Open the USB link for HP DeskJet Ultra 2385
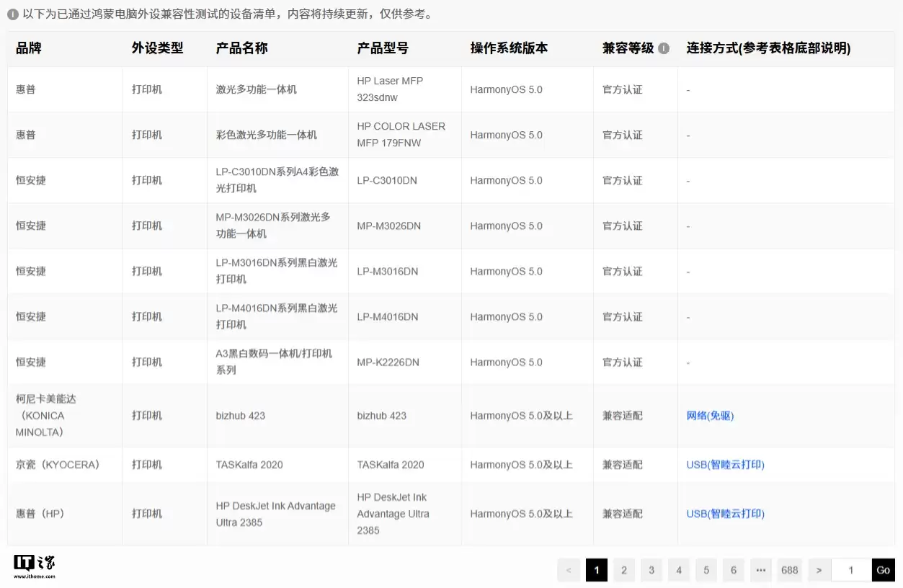Screen dimensions: 903x588 [725, 514]
